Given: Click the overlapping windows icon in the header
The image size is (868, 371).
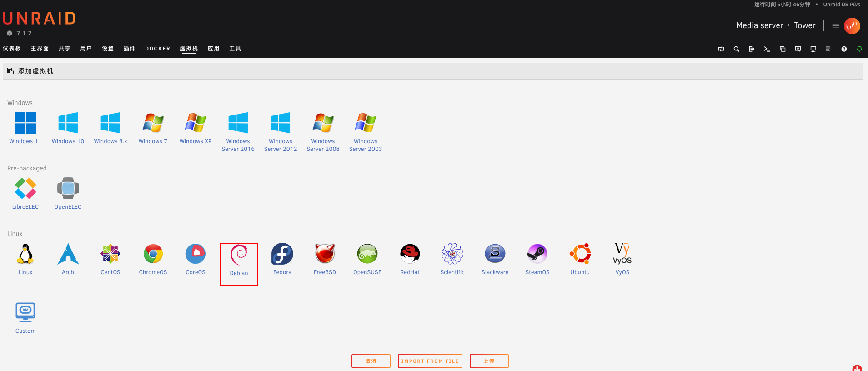Looking at the screenshot, I should tap(783, 49).
